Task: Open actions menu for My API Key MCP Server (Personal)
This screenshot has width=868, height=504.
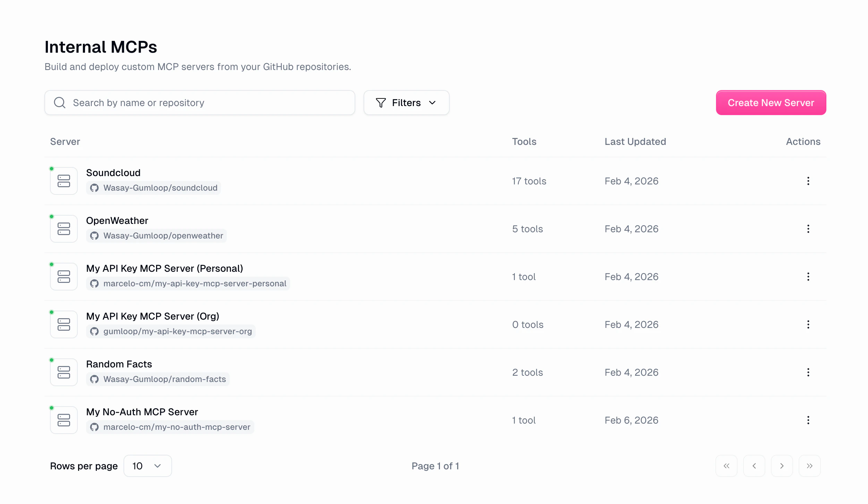Action: click(x=808, y=277)
